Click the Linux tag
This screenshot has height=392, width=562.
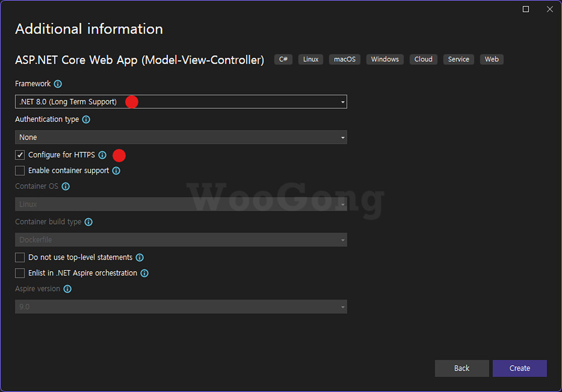[x=311, y=59]
